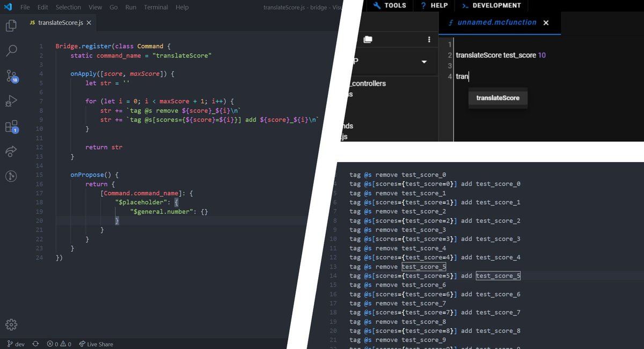Open the three-dot more options menu

(428, 40)
